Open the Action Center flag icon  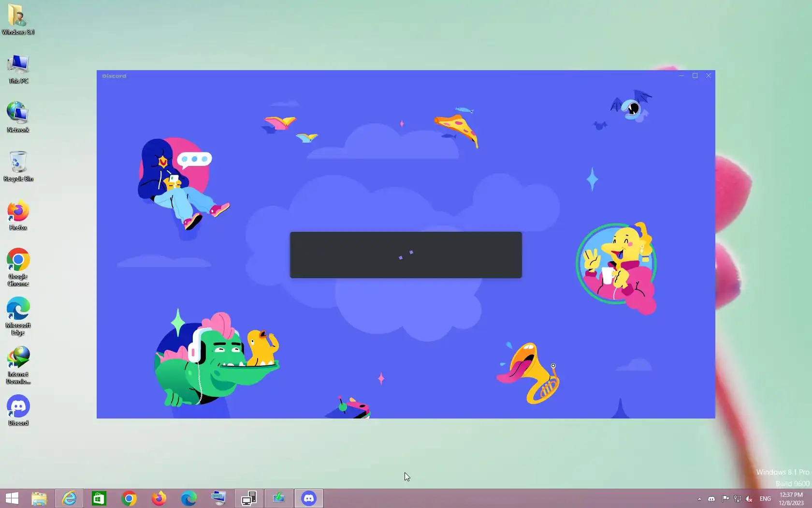pos(725,499)
